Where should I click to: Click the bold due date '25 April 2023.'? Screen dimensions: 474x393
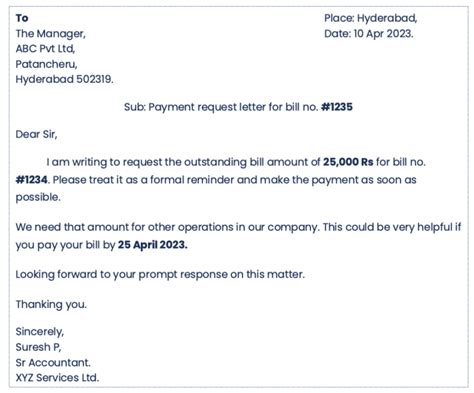click(x=153, y=245)
